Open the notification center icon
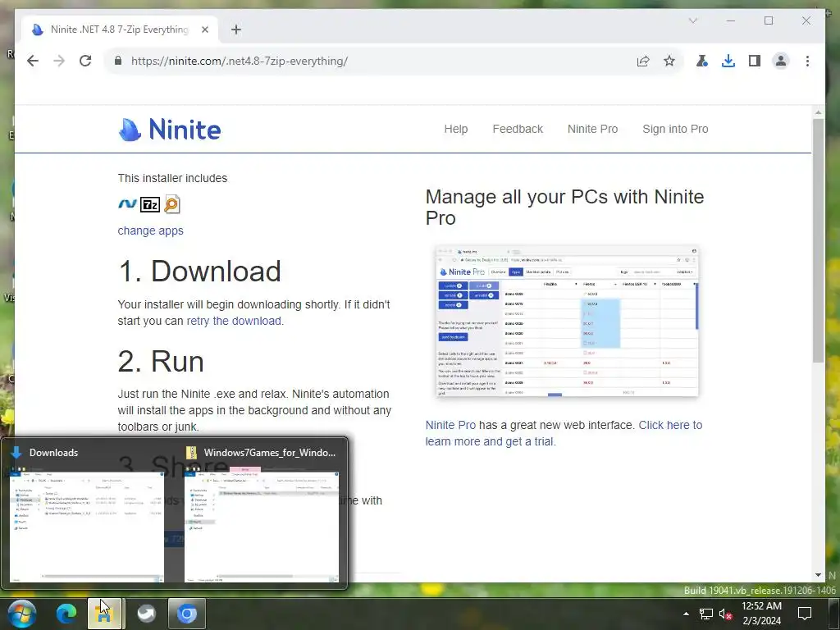840x630 pixels. (804, 614)
